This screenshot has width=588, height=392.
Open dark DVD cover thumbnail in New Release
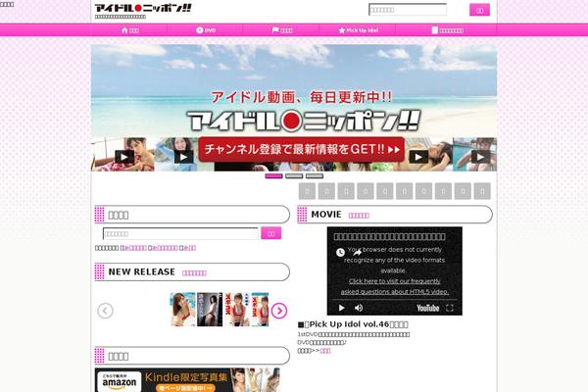click(210, 310)
